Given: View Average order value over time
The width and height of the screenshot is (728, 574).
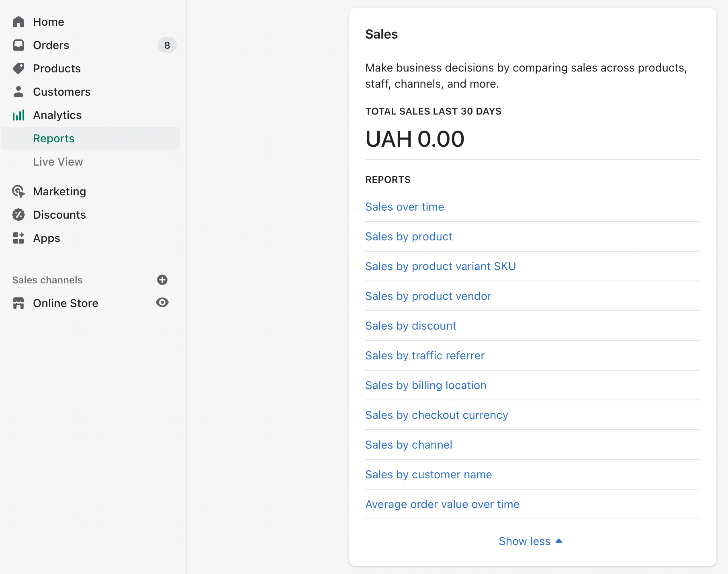Looking at the screenshot, I should (442, 504).
